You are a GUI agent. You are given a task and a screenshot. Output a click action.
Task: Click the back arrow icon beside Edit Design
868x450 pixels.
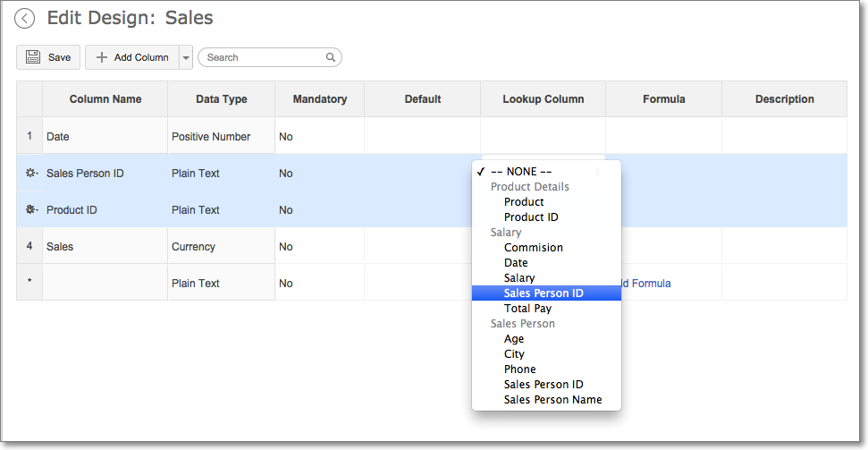(x=25, y=19)
